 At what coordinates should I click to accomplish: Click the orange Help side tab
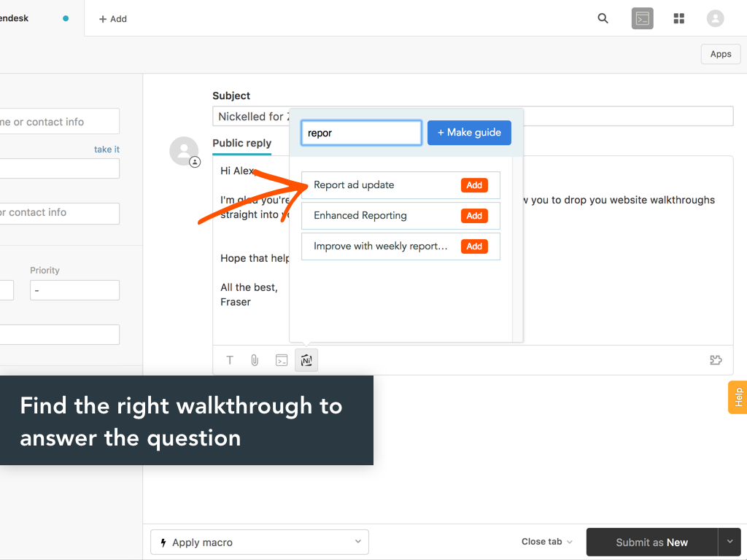[738, 397]
